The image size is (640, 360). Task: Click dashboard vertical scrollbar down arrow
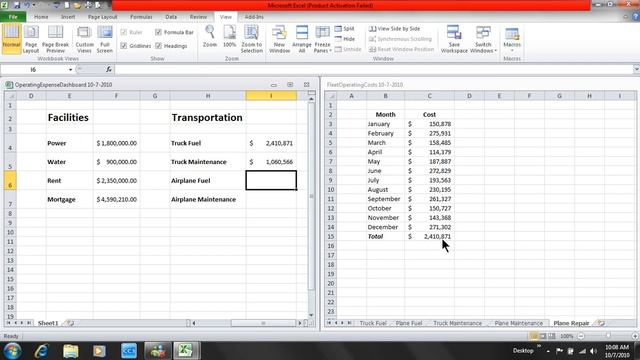[x=311, y=315]
